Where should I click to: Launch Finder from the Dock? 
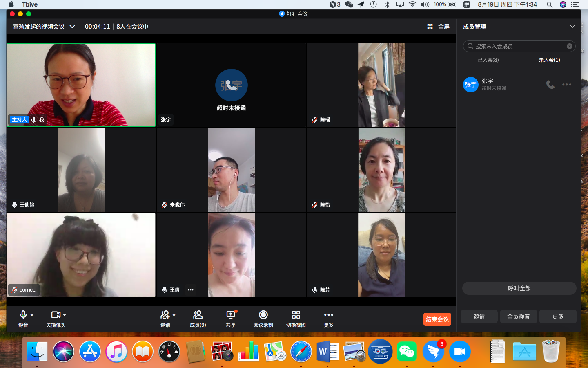37,351
